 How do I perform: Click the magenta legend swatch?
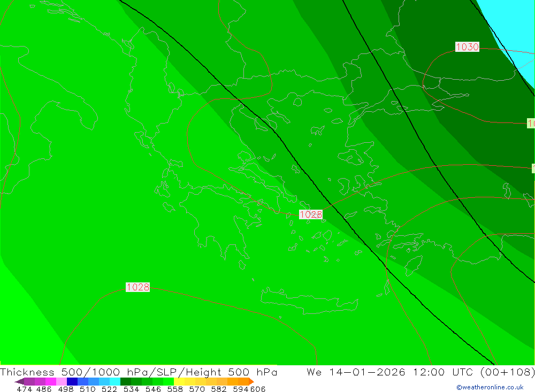click(51, 381)
